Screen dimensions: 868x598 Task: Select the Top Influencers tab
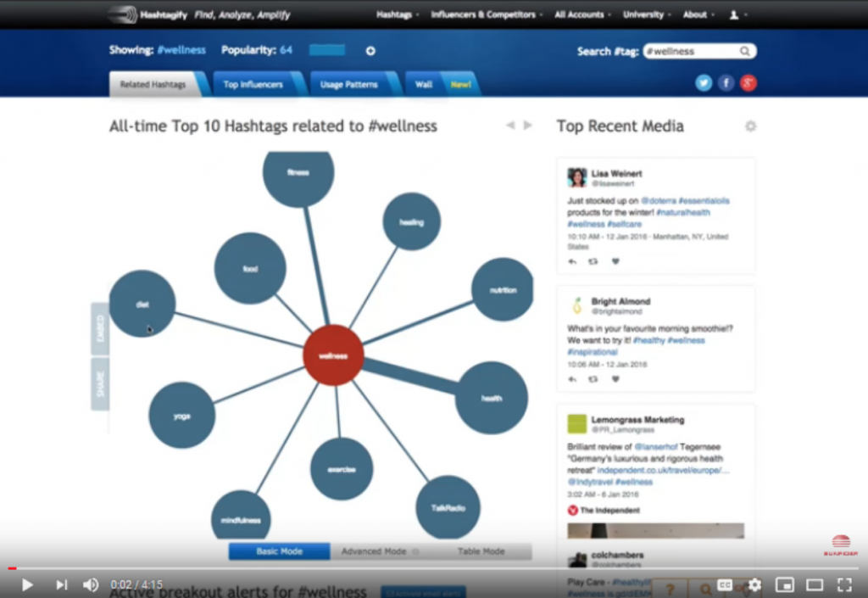[x=253, y=84]
